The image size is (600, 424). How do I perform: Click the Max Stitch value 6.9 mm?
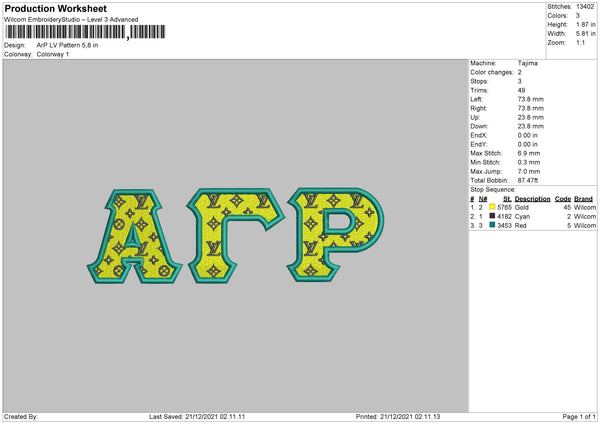529,153
